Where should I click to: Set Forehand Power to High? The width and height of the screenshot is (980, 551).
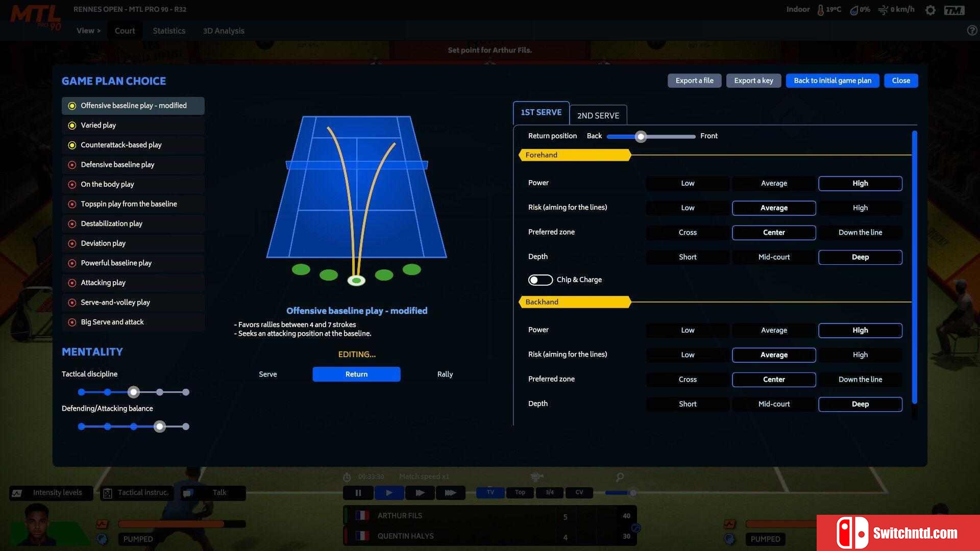[x=860, y=182]
